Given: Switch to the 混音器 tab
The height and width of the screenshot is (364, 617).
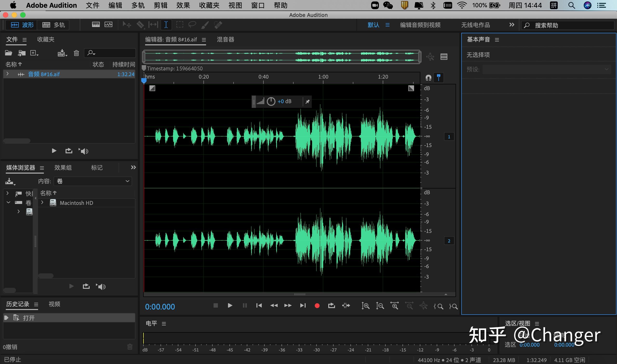Looking at the screenshot, I should (225, 40).
